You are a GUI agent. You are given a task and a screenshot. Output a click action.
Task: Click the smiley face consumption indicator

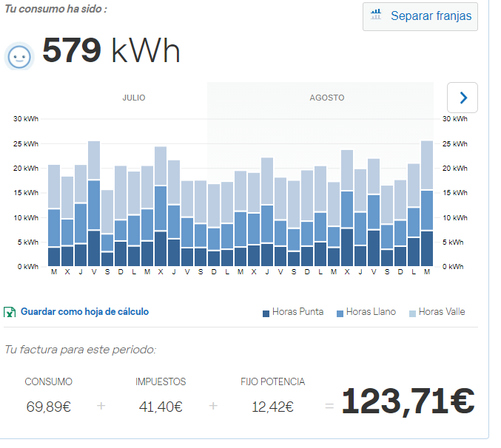19,56
